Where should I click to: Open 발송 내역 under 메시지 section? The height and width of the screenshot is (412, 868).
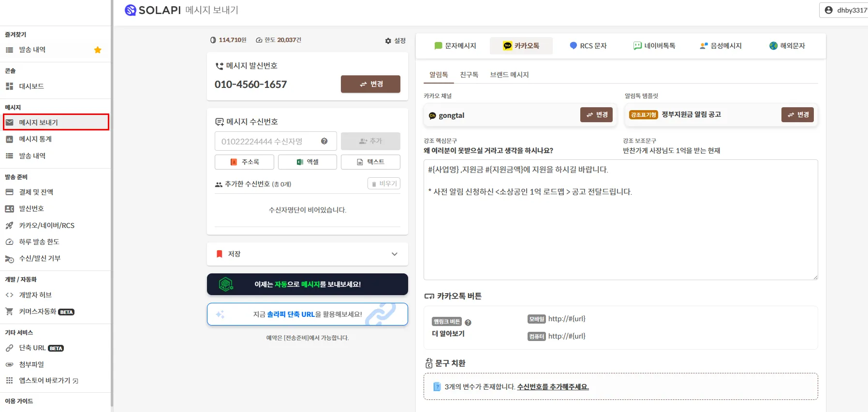click(x=32, y=156)
